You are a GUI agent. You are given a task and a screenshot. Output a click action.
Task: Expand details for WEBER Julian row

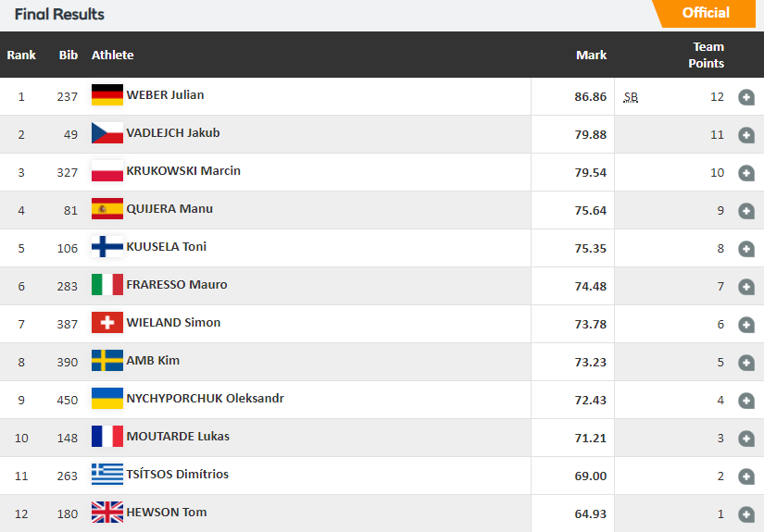point(746,97)
